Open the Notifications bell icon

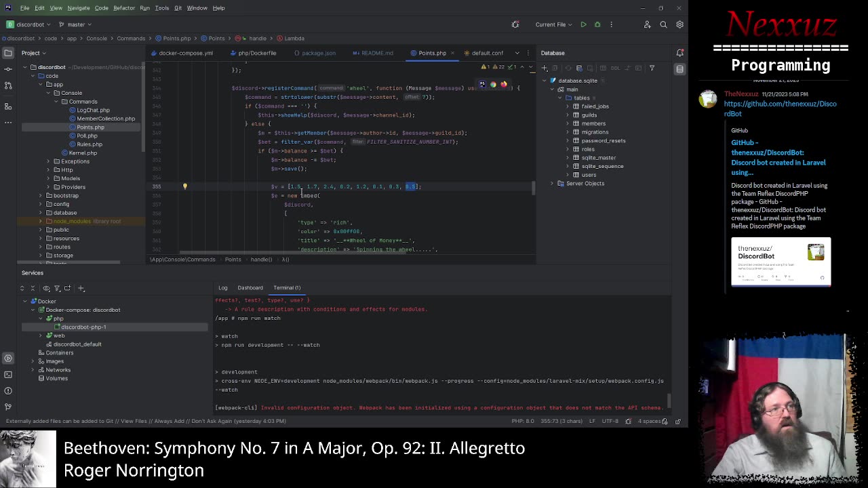[680, 53]
